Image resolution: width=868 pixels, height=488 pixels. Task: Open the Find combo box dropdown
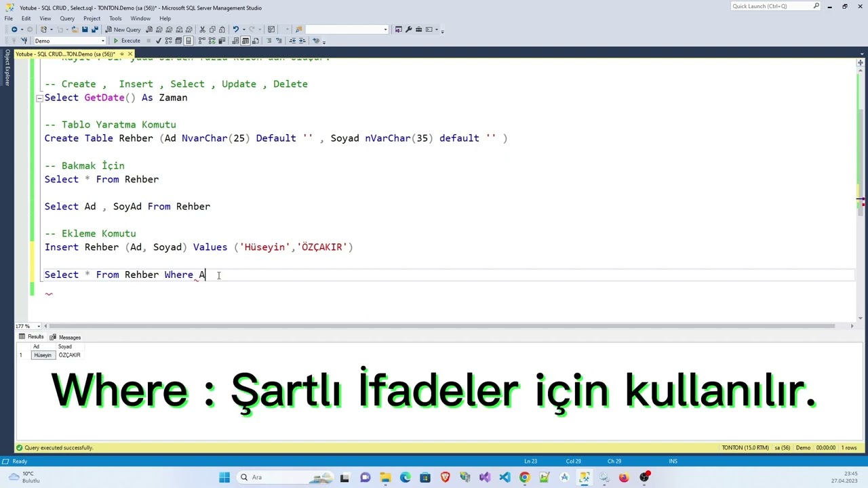coord(385,29)
